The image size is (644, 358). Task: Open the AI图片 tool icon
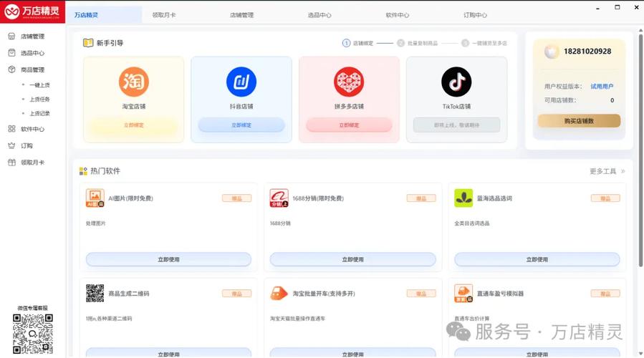point(95,198)
